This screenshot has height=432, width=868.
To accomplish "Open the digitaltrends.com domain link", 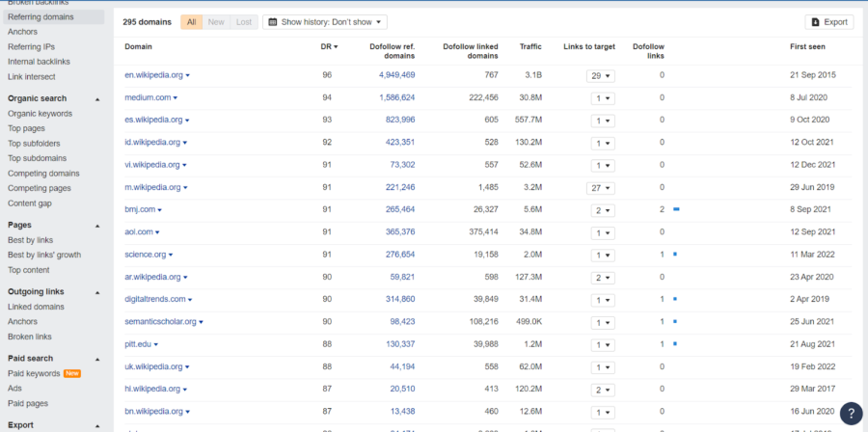I will 155,299.
